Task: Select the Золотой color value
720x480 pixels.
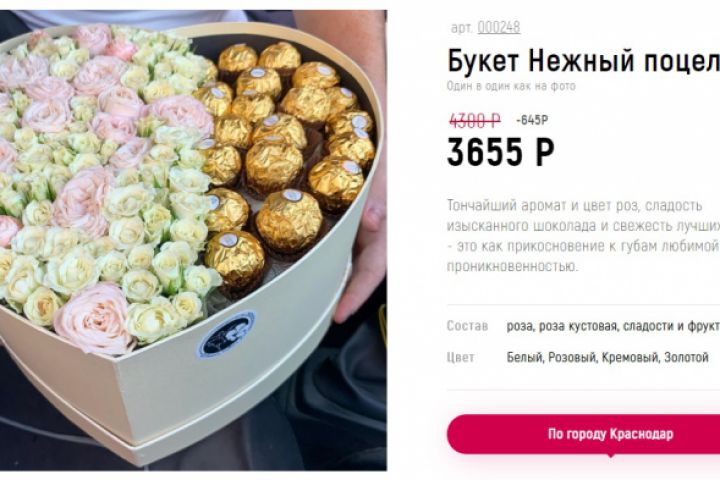Action: [686, 357]
